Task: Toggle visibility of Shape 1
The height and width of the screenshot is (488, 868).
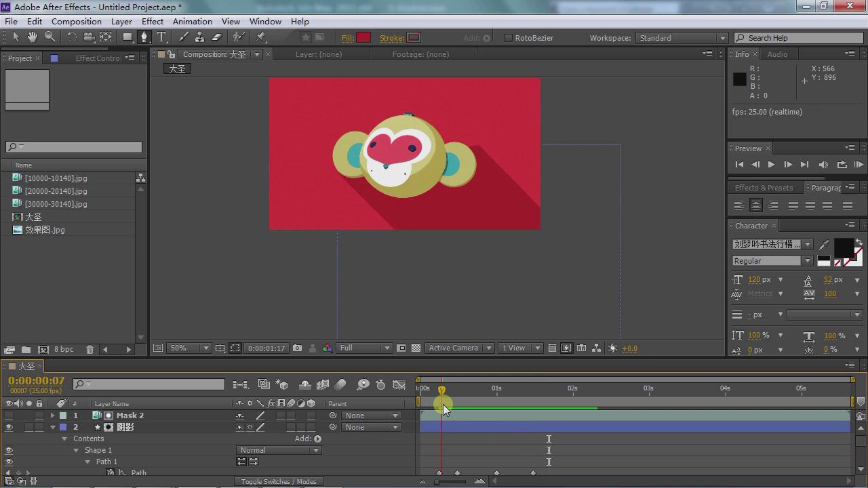Action: pyautogui.click(x=9, y=450)
